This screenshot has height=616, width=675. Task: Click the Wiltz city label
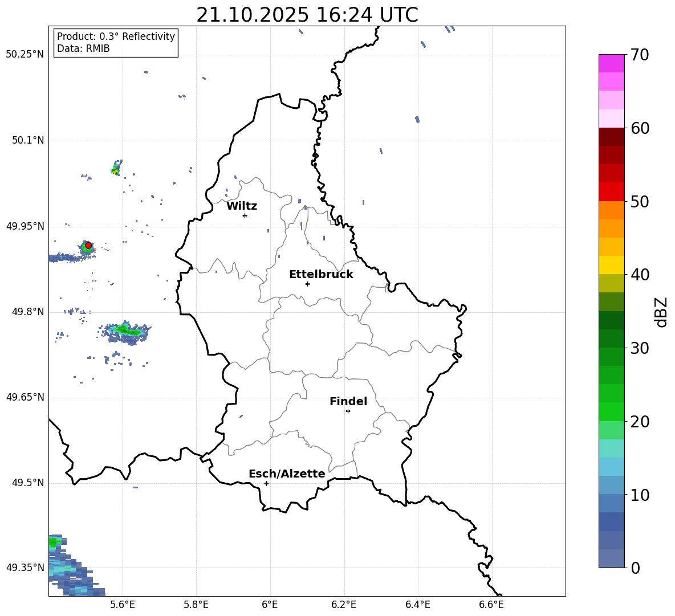pyautogui.click(x=242, y=206)
